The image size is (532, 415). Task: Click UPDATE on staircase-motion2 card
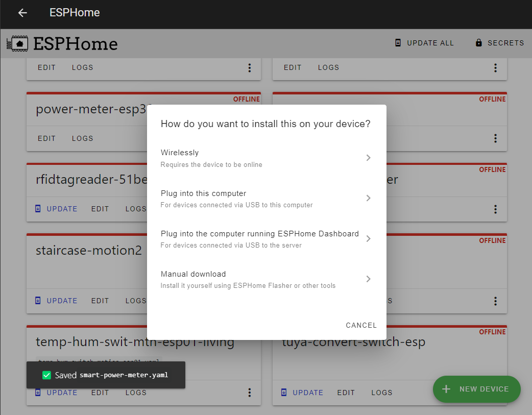(x=56, y=301)
